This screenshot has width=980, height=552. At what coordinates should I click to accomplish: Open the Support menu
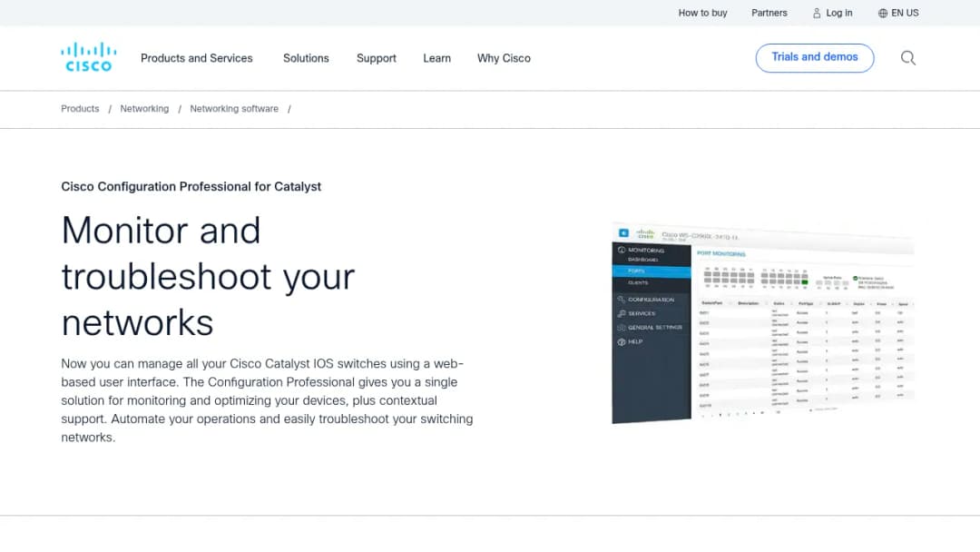[x=377, y=58]
